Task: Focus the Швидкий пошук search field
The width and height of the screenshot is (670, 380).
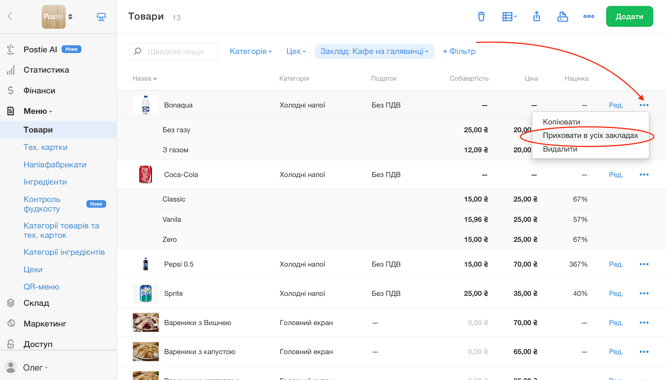Action: [173, 51]
